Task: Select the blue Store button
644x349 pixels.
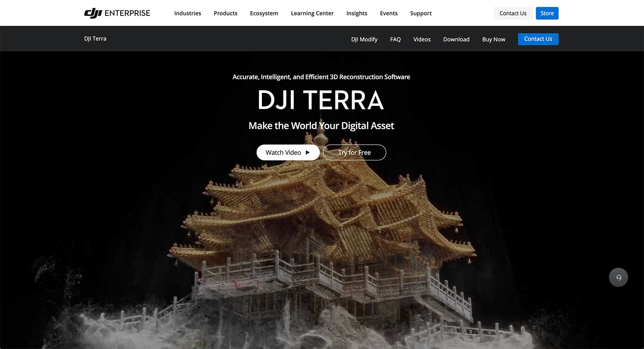Action: pyautogui.click(x=547, y=13)
